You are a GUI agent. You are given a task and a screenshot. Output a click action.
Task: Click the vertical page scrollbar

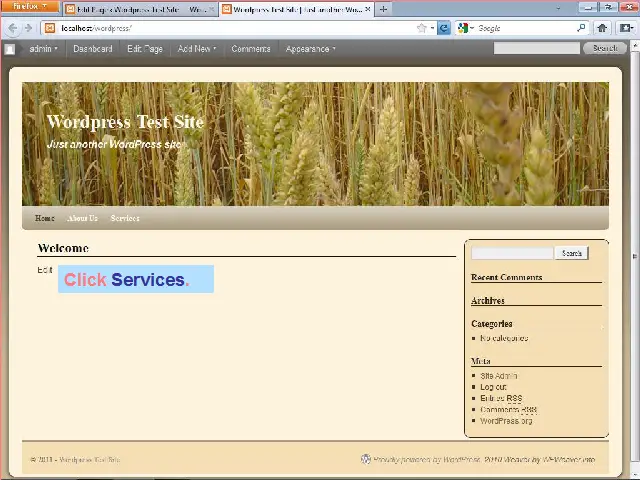635,257
